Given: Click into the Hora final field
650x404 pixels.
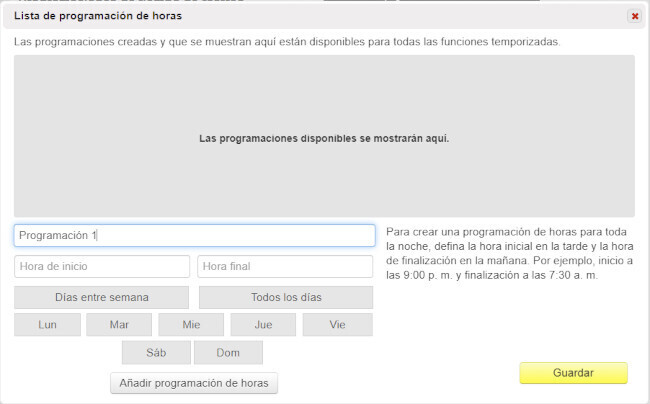Looking at the screenshot, I should (285, 266).
